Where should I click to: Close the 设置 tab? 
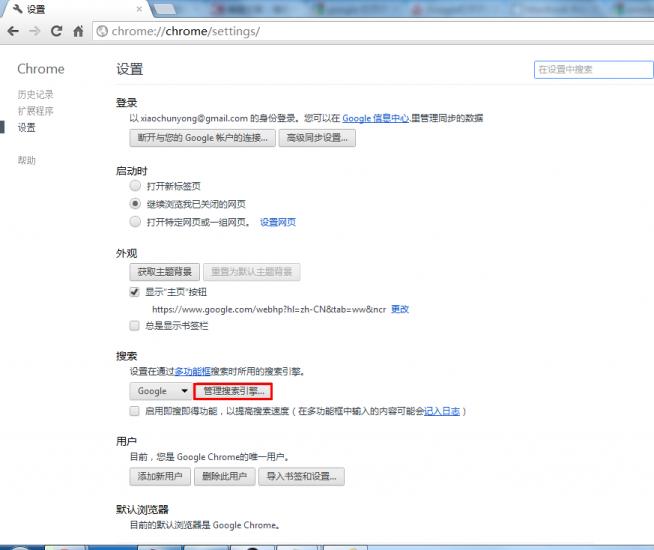[x=139, y=9]
